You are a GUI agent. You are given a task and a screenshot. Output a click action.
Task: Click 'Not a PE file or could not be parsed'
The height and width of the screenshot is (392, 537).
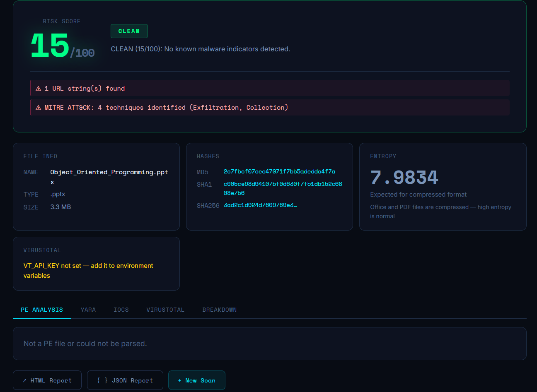click(85, 344)
